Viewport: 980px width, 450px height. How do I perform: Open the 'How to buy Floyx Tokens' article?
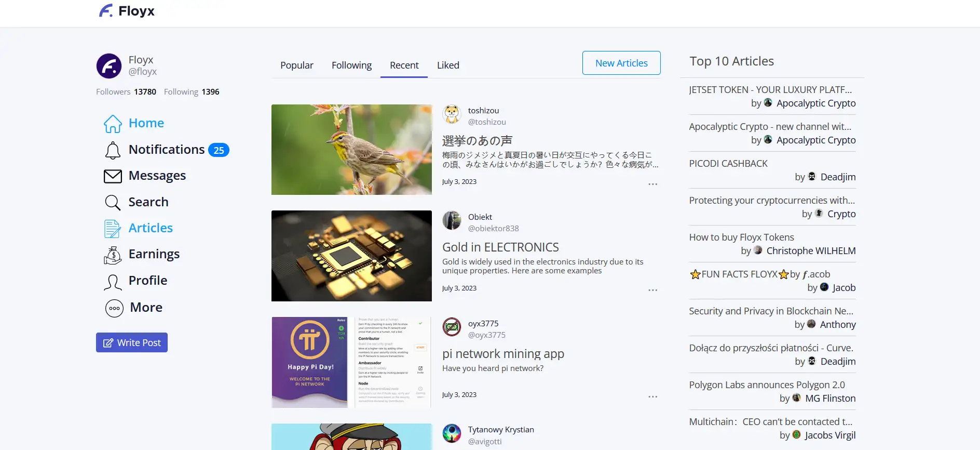(x=741, y=237)
